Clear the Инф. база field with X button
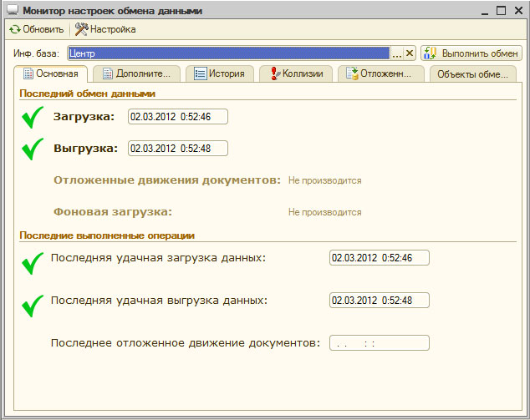The image size is (530, 420). 410,53
